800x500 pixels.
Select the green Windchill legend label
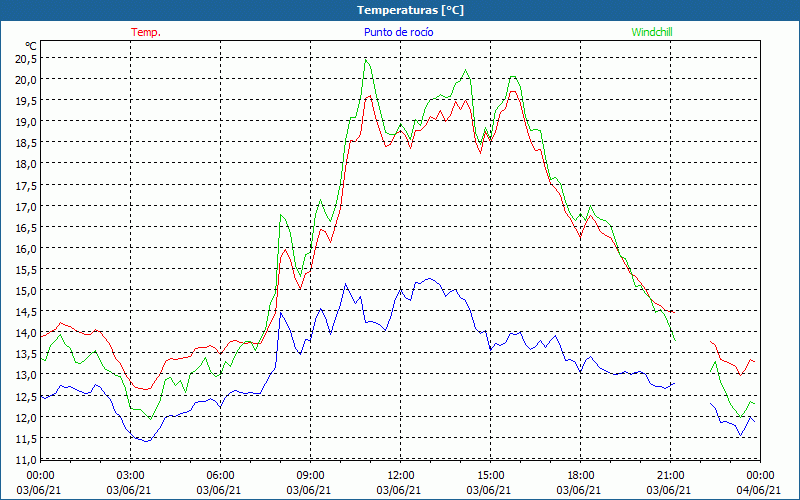point(652,32)
